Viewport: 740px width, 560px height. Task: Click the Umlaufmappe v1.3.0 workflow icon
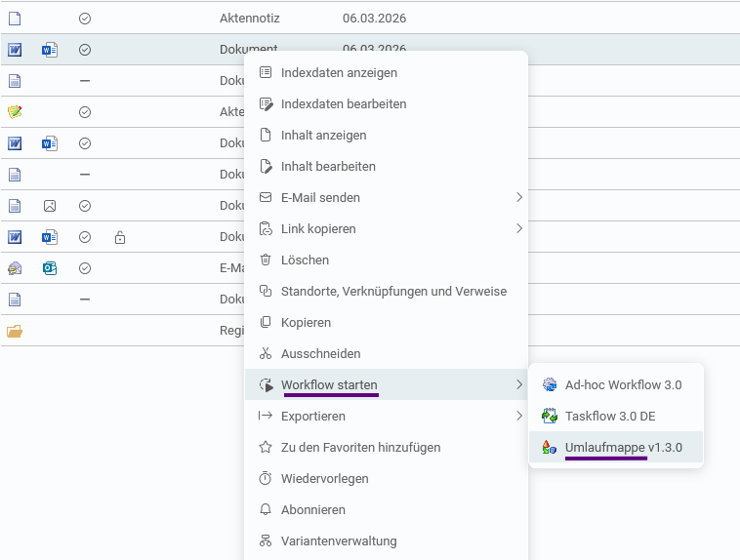tap(549, 447)
